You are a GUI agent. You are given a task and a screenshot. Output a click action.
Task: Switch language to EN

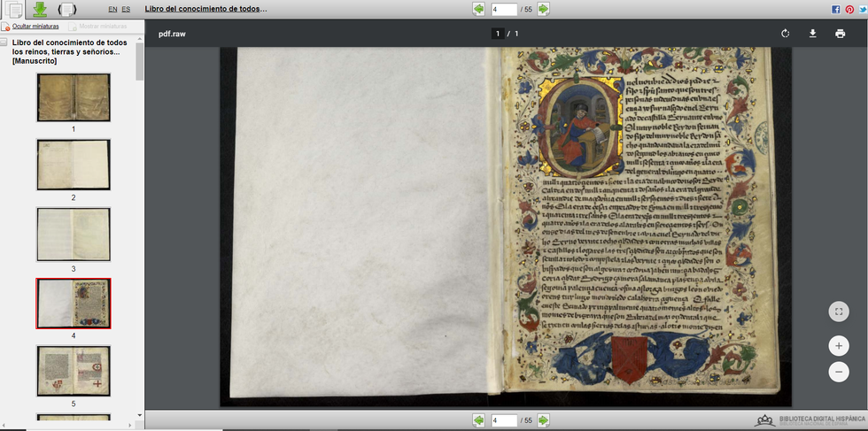[113, 9]
